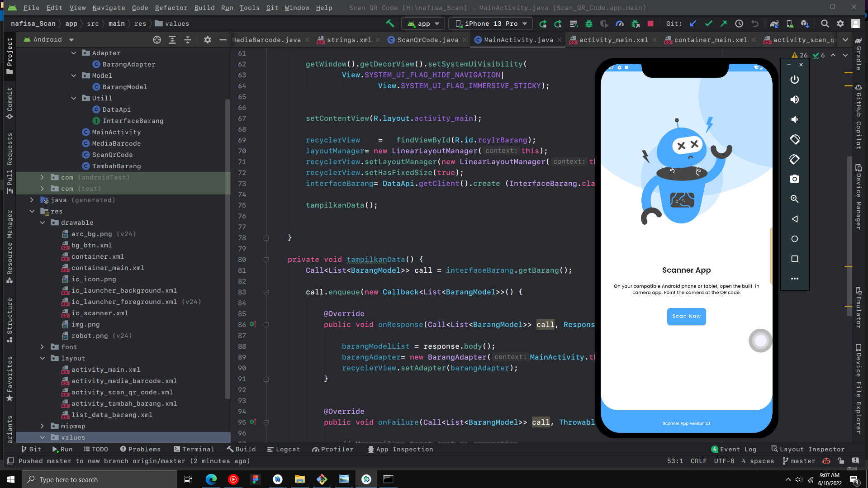Open the Build menu
Screen dimensions: 868x488
coord(204,8)
